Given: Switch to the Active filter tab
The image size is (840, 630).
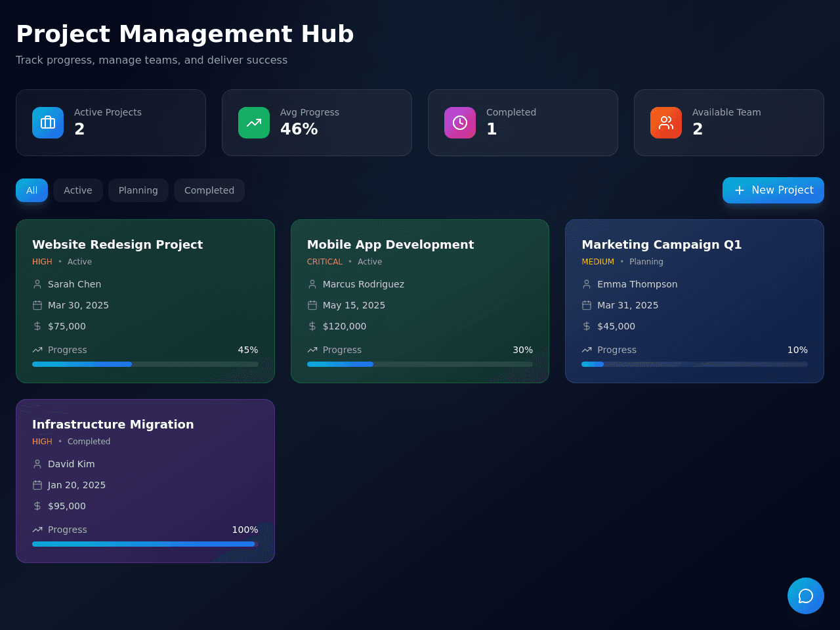Looking at the screenshot, I should tap(78, 190).
